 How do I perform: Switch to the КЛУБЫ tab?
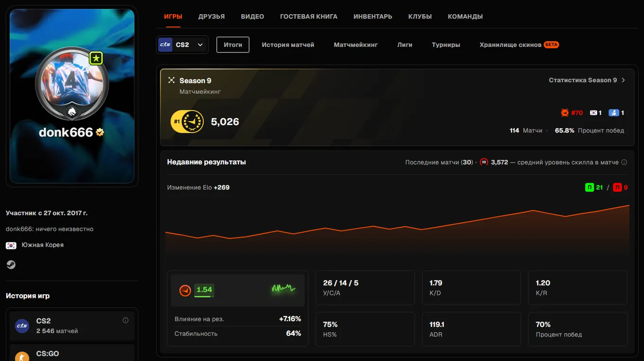[420, 17]
